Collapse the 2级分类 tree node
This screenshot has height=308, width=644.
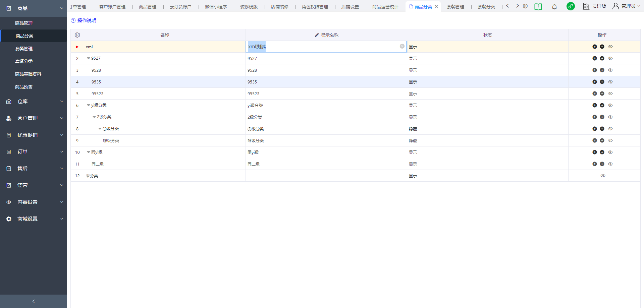coord(94,117)
